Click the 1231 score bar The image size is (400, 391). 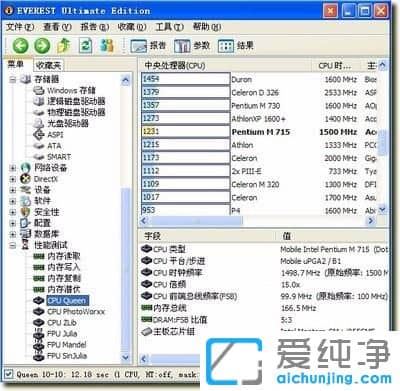click(x=186, y=132)
